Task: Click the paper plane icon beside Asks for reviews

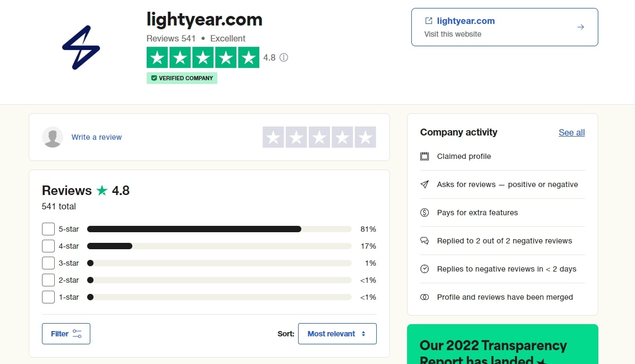Action: [424, 184]
